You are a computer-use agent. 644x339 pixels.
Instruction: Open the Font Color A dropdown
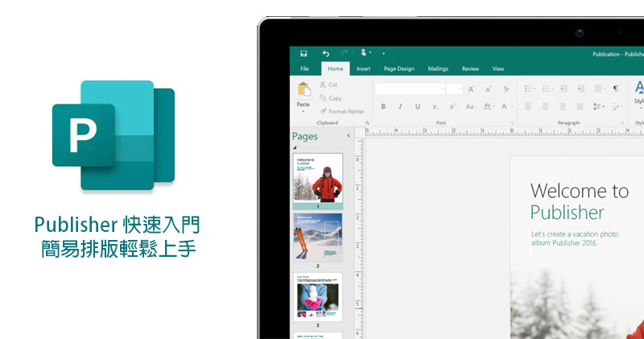(507, 106)
